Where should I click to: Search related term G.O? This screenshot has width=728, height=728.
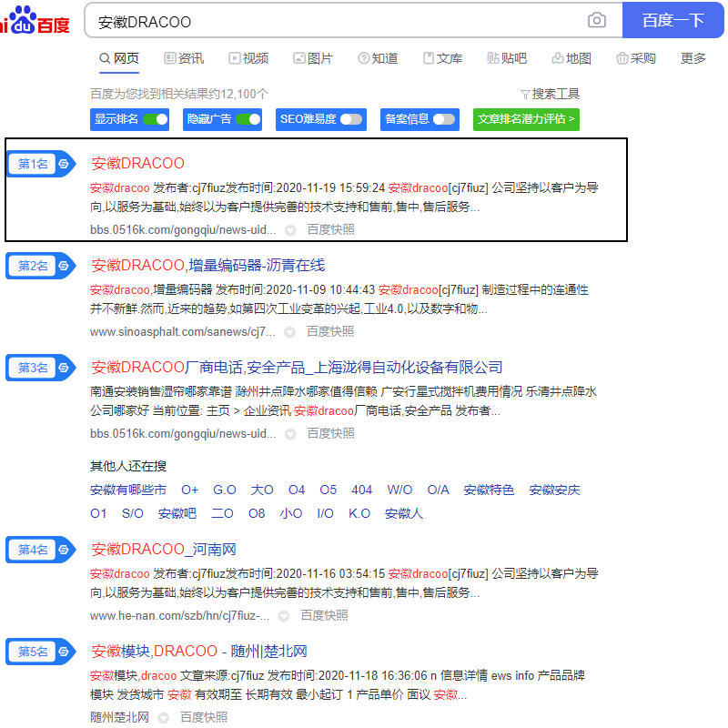pyautogui.click(x=225, y=490)
